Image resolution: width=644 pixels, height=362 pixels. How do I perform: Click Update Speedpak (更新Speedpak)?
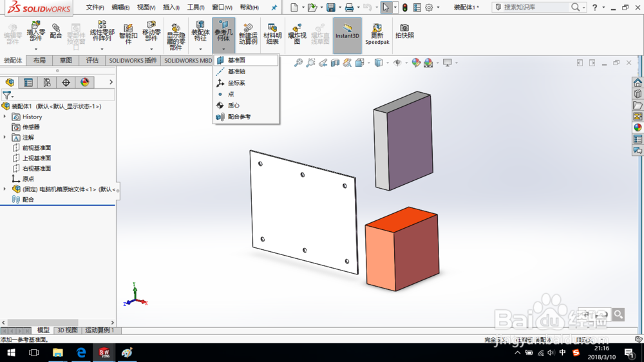point(377,35)
